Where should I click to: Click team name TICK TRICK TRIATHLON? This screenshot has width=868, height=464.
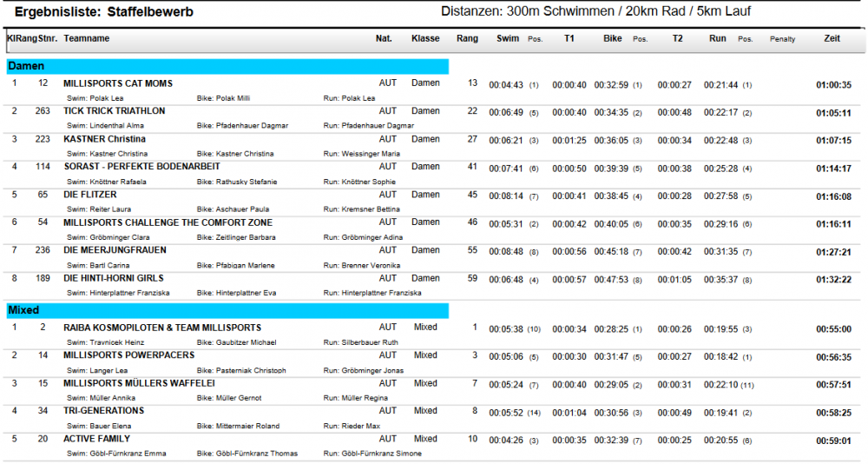pyautogui.click(x=114, y=111)
